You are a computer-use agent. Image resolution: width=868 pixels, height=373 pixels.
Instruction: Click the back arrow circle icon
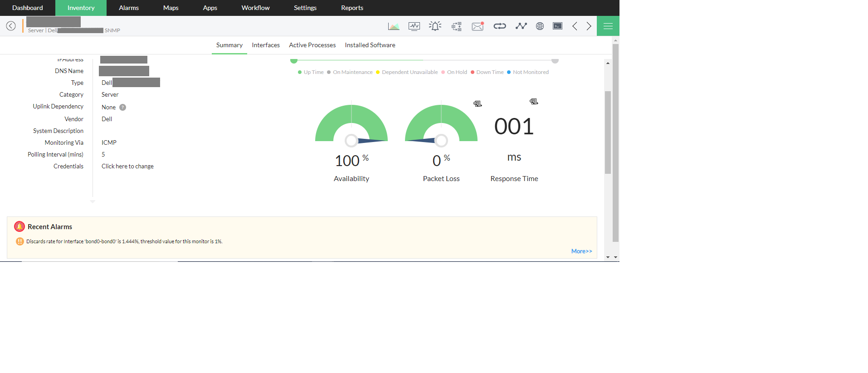pyautogui.click(x=11, y=26)
